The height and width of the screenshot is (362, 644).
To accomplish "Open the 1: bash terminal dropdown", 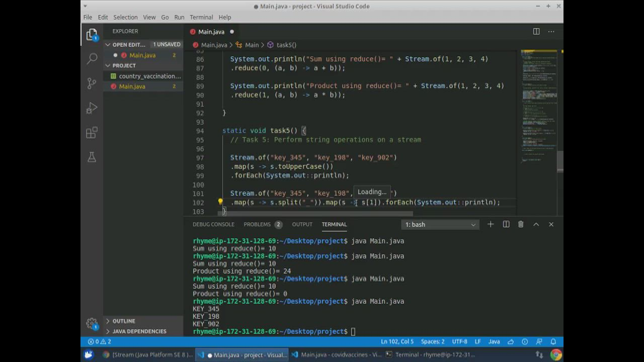I will (x=440, y=225).
